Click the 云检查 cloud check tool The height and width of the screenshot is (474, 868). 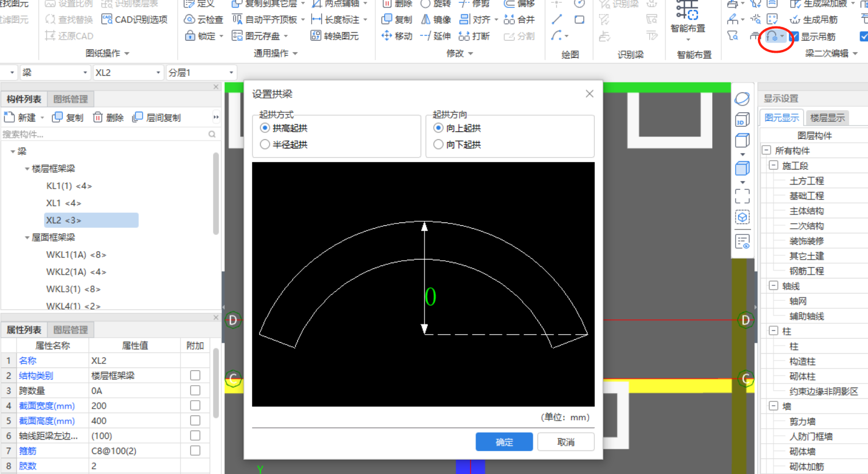[204, 19]
